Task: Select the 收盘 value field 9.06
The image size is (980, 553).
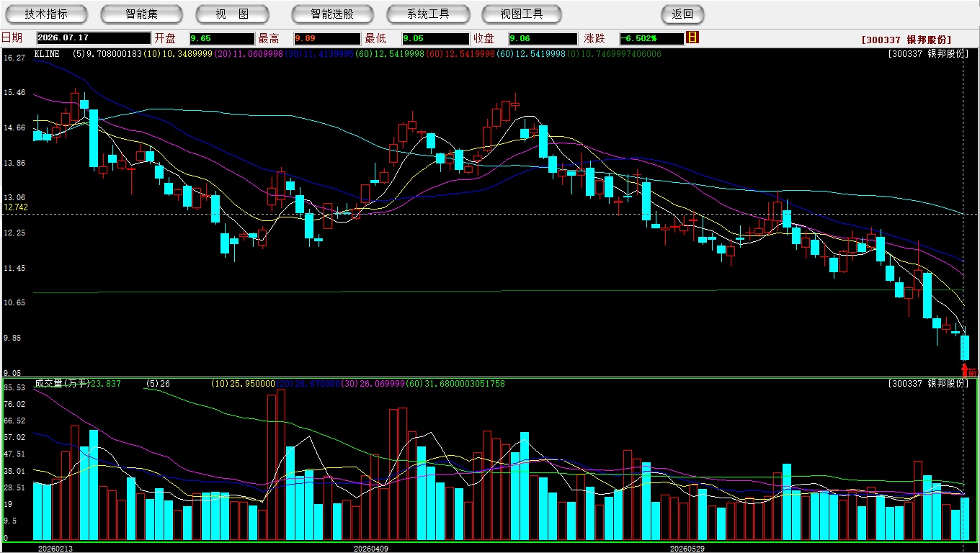Action: pos(543,38)
